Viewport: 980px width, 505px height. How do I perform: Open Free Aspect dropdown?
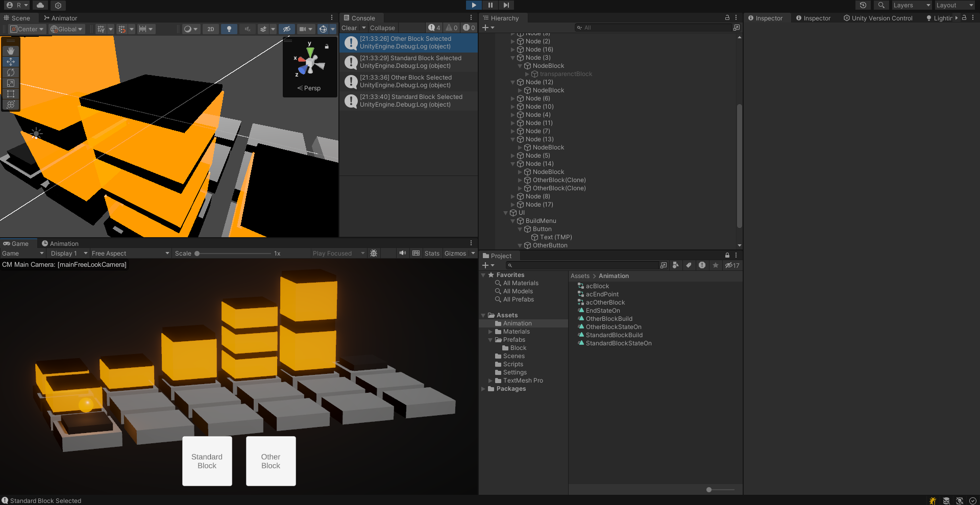(130, 254)
